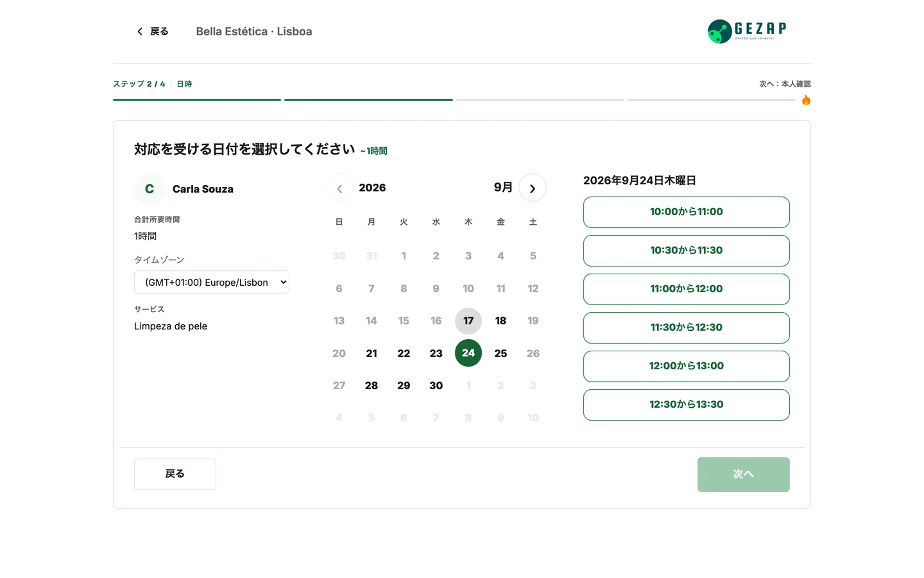The image size is (924, 578).
Task: Click the bottom 戻る button
Action: [x=175, y=474]
